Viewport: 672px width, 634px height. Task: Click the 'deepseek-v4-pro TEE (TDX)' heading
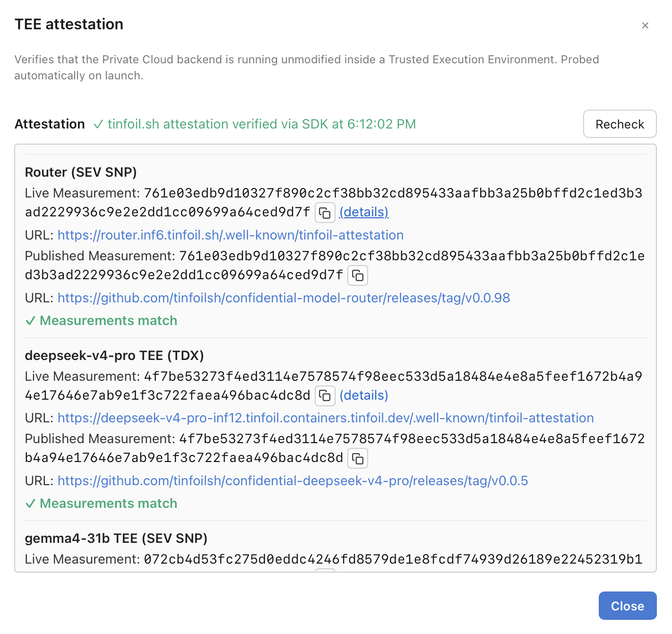pyautogui.click(x=114, y=355)
